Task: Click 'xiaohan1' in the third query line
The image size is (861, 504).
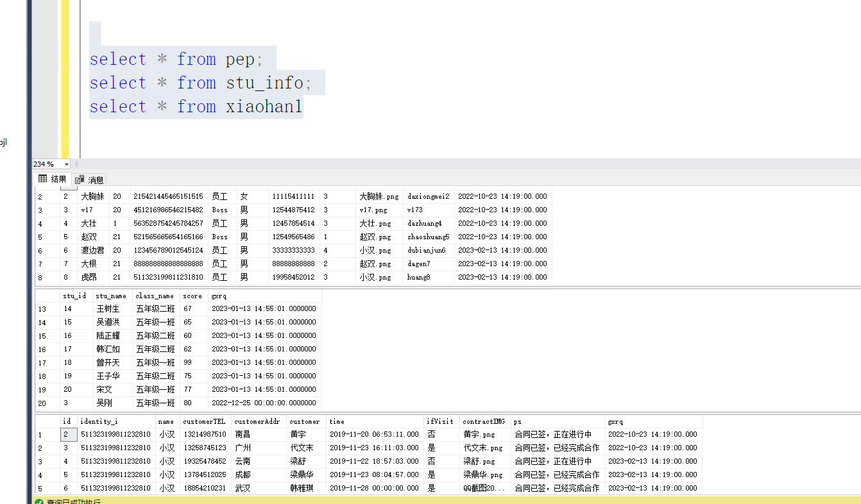Action: click(x=264, y=106)
